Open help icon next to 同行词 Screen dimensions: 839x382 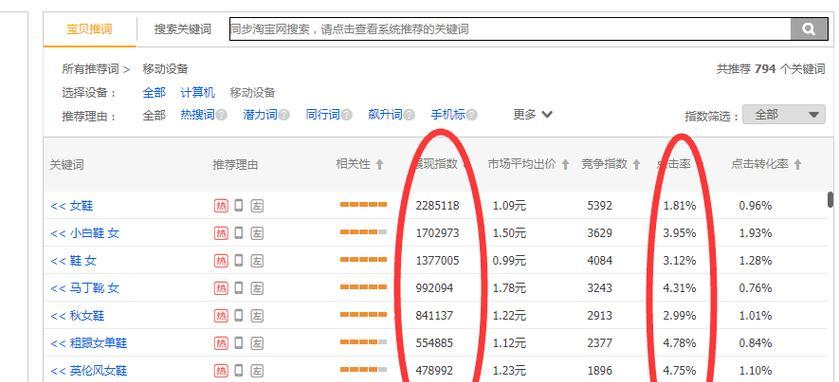pyautogui.click(x=347, y=115)
